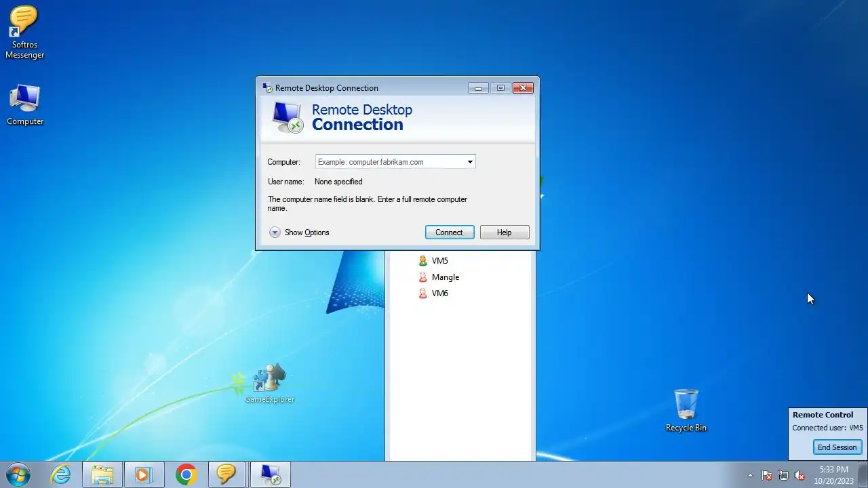Click VM5 user icon in messenger list

point(423,261)
